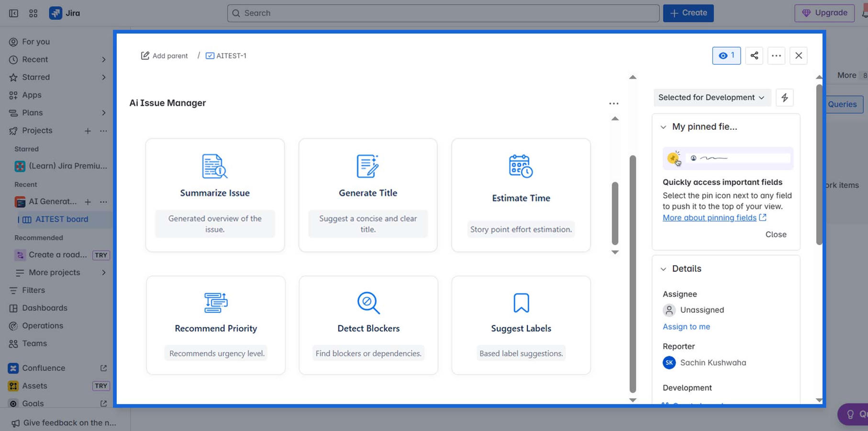Open Teams in the sidebar

tap(34, 343)
